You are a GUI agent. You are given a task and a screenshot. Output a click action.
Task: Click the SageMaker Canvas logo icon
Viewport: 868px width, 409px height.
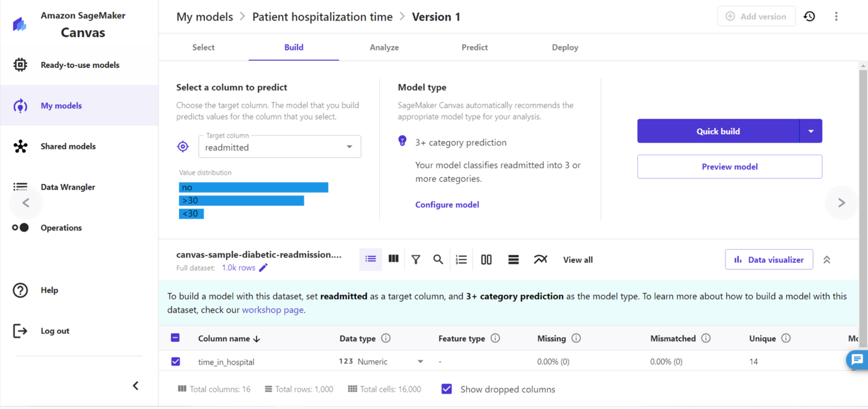point(20,24)
